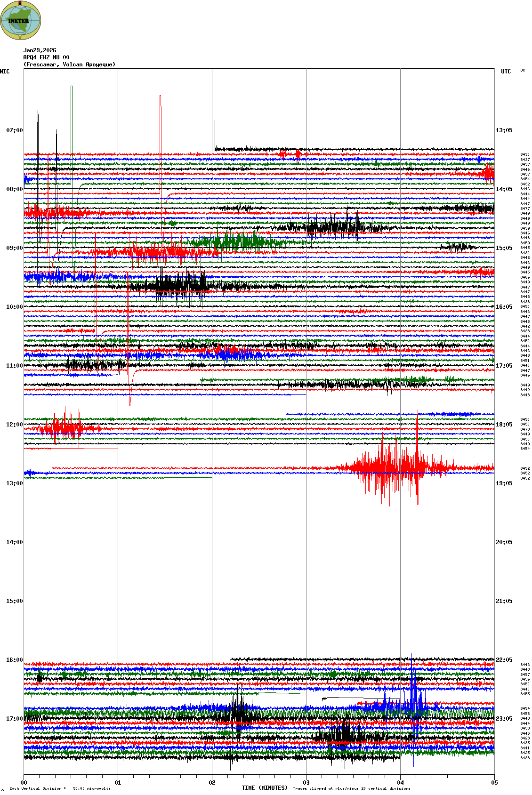Select the 22:05 UTC time label

click(x=504, y=660)
